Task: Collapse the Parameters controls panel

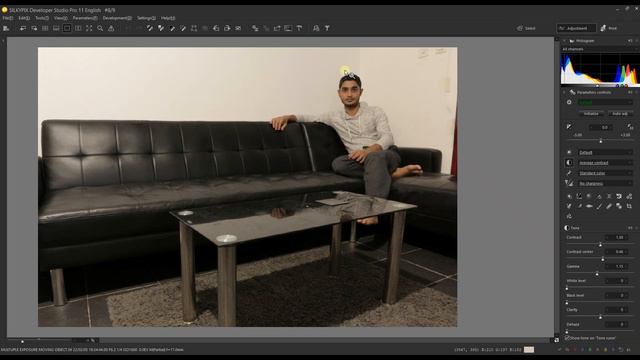Action: point(564,92)
